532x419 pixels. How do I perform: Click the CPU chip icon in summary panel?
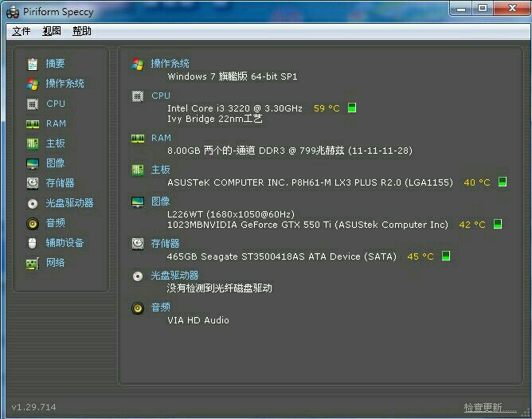tap(138, 96)
